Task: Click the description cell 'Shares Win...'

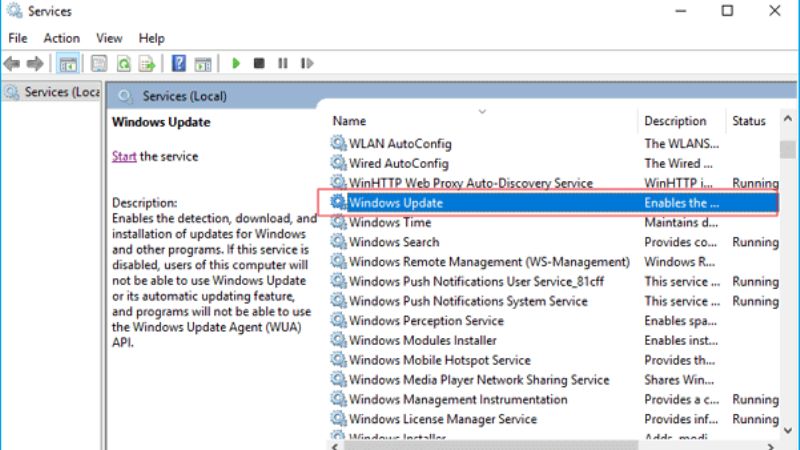Action: [x=679, y=380]
